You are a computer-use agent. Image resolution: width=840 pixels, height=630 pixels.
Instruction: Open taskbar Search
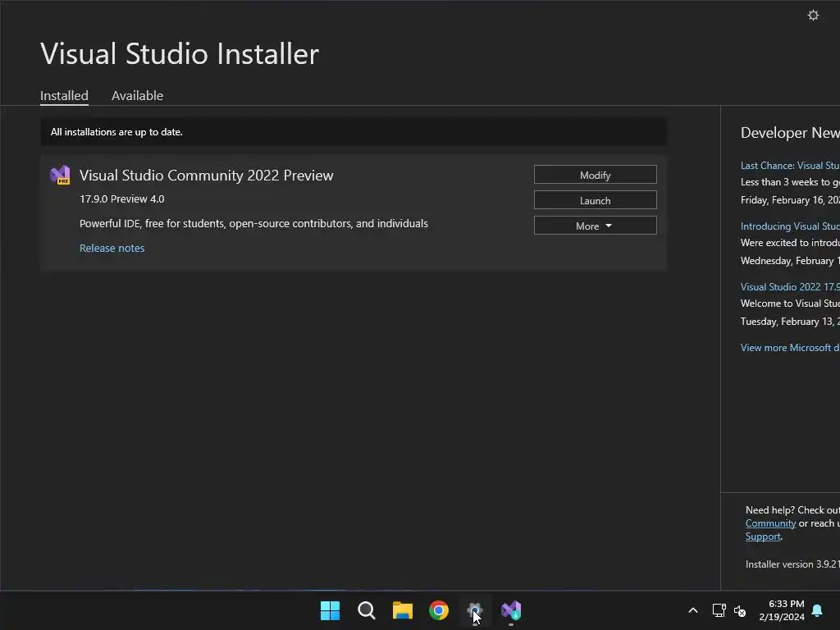(x=367, y=610)
